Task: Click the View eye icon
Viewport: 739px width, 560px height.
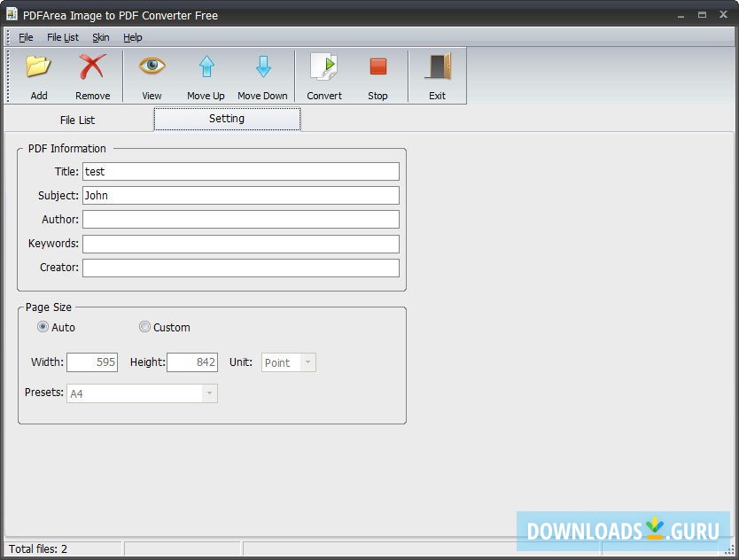Action: coord(152,65)
